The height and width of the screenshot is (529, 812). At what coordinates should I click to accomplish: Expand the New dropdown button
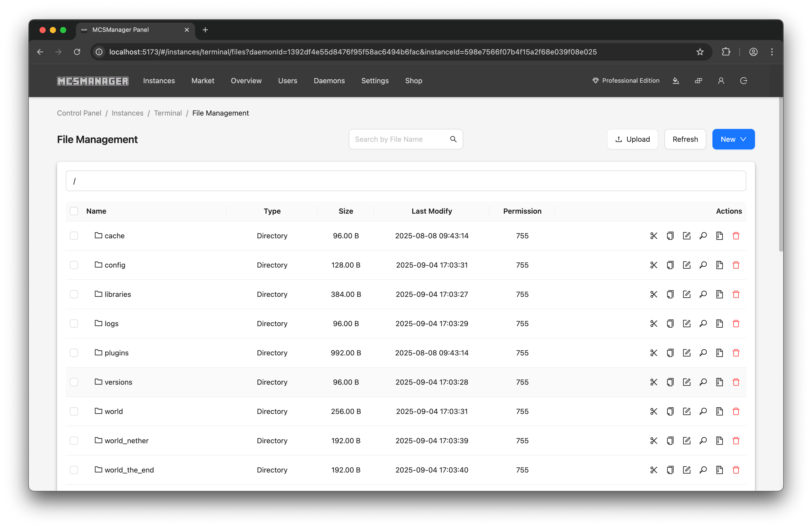733,139
